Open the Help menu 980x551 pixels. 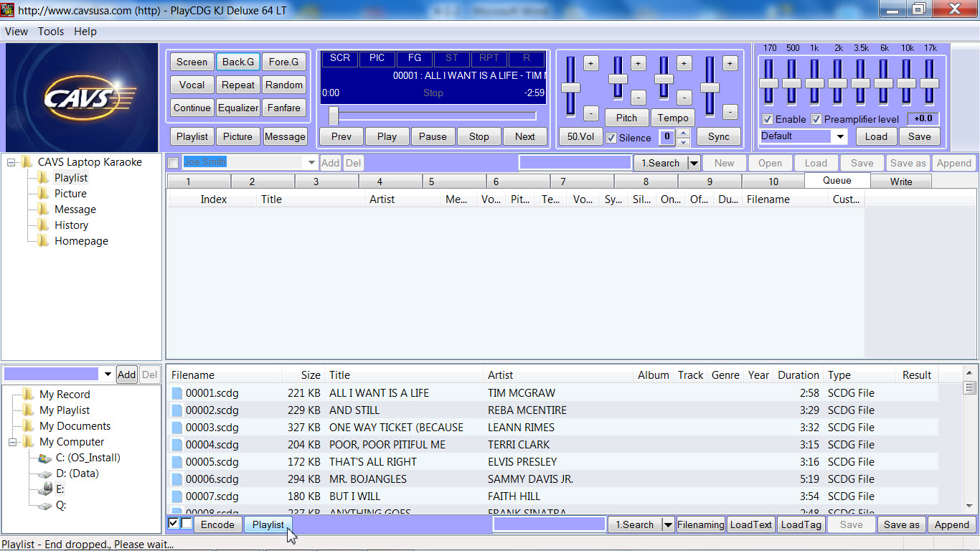point(85,32)
